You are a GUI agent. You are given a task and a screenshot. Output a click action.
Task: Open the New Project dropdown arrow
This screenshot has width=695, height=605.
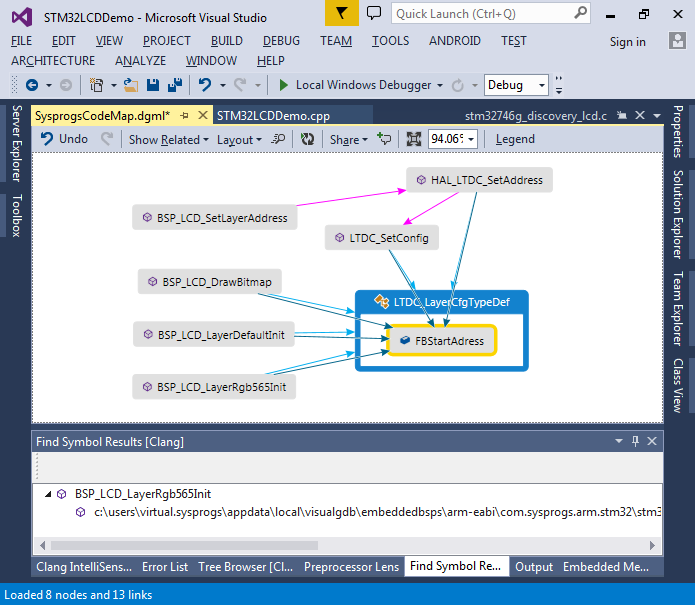(114, 85)
